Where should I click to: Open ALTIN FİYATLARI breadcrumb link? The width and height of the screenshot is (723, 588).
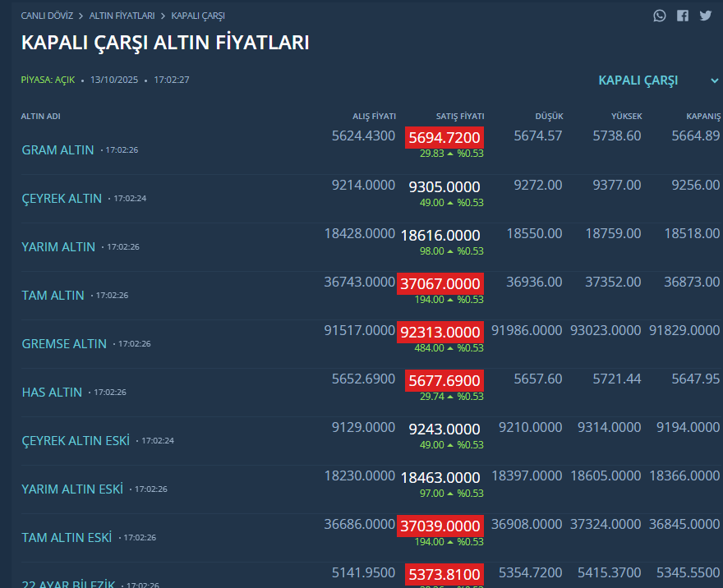(x=122, y=16)
